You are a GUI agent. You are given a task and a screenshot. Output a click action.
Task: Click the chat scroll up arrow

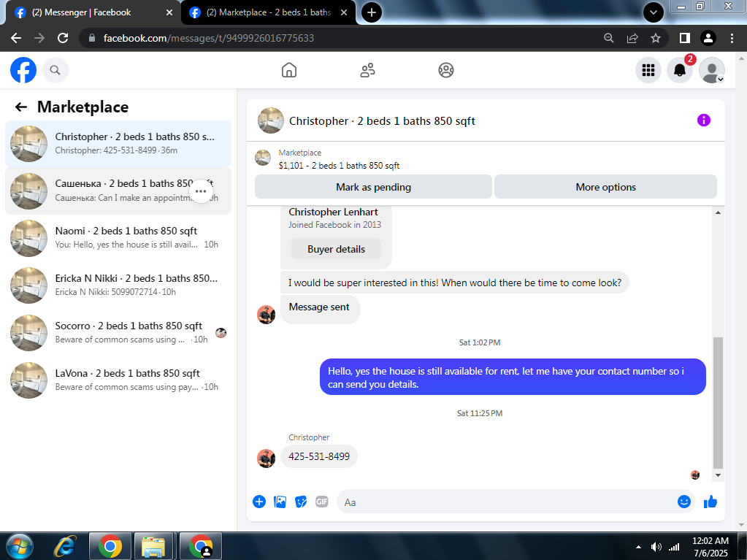click(x=718, y=212)
